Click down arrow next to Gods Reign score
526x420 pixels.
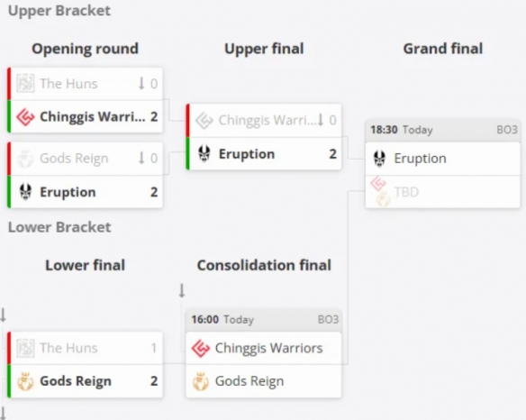pos(141,158)
